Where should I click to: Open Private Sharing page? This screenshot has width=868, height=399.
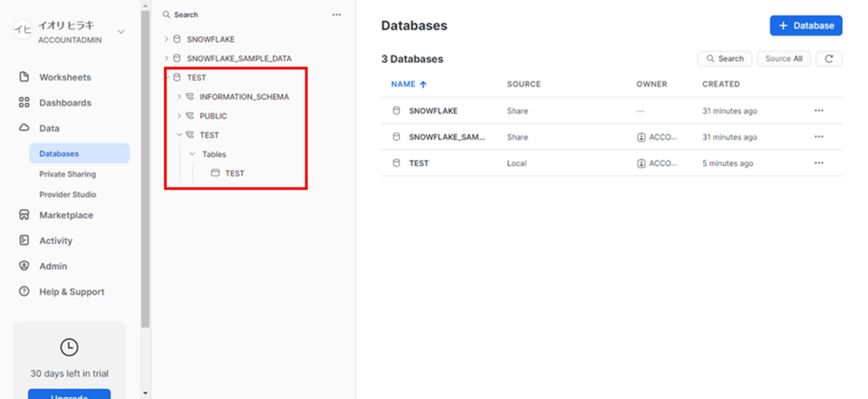(67, 174)
